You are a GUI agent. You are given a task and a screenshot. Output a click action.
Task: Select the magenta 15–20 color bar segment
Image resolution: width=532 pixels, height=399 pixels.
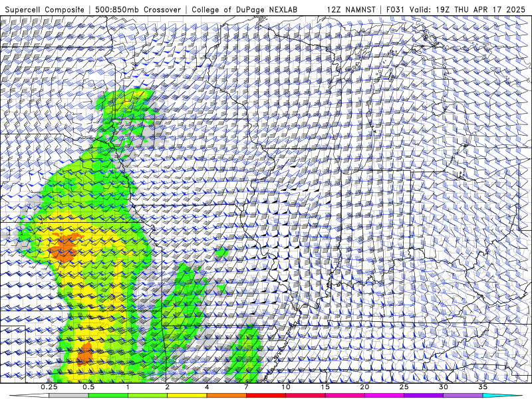point(344,396)
